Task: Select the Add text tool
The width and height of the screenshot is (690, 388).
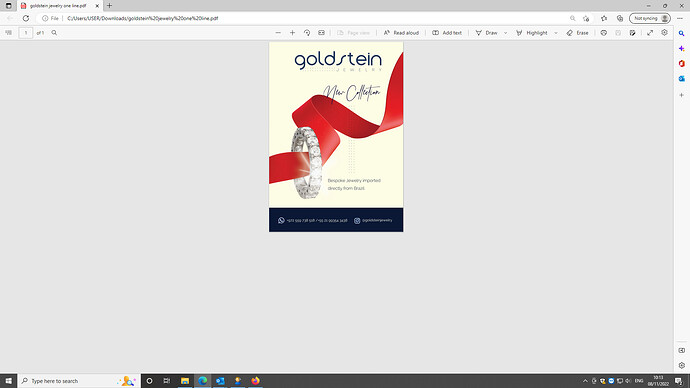Action: pos(447,33)
